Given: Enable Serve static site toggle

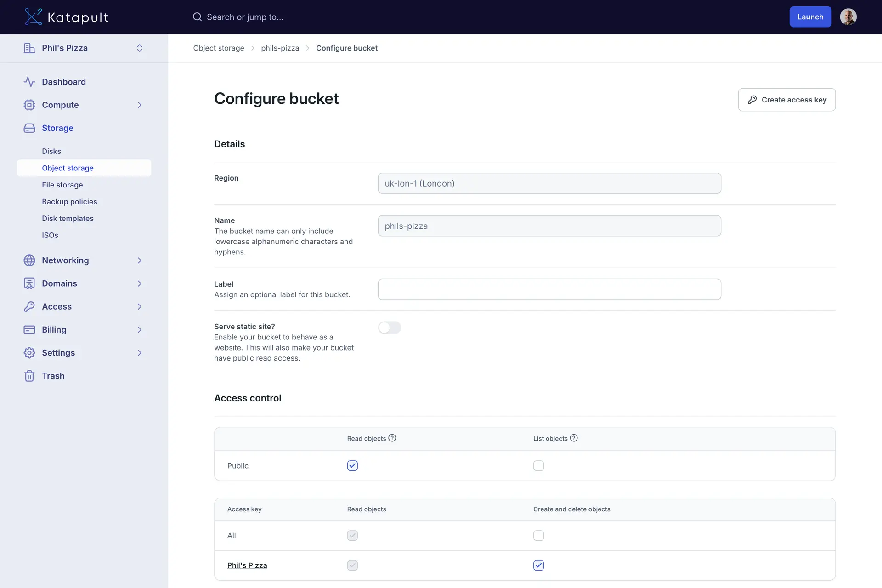Looking at the screenshot, I should point(389,328).
